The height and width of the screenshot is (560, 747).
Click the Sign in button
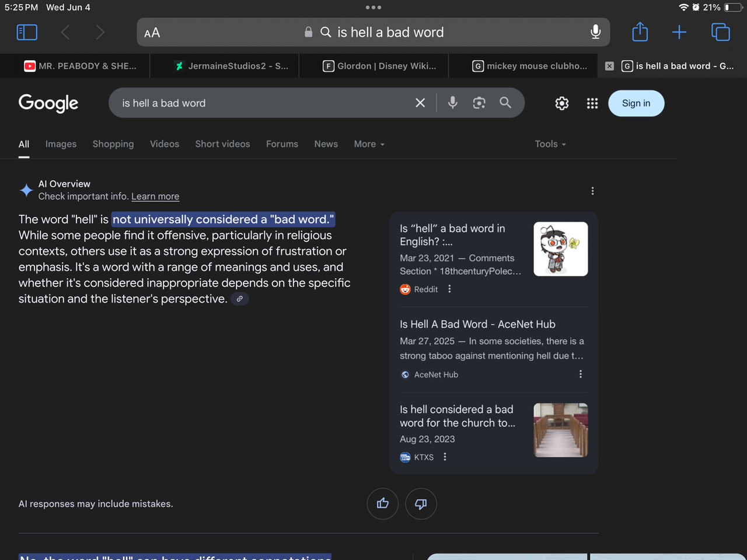636,103
